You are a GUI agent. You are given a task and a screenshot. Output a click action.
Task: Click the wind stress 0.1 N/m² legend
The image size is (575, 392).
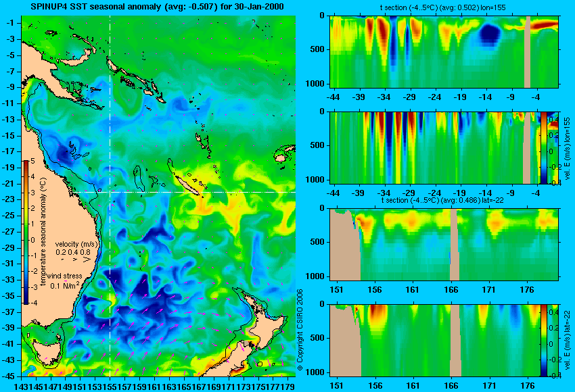(66, 281)
